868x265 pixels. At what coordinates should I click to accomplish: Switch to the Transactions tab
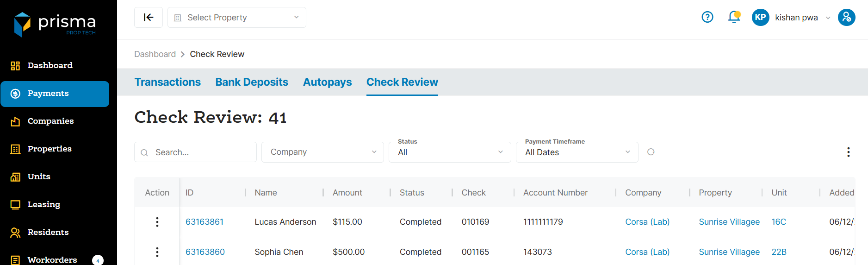[167, 82]
